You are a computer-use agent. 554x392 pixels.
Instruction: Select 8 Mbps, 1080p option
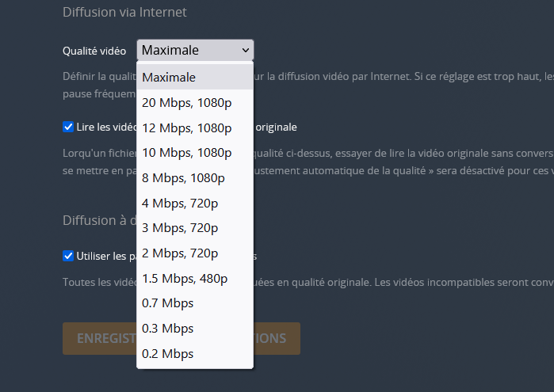[195, 178]
